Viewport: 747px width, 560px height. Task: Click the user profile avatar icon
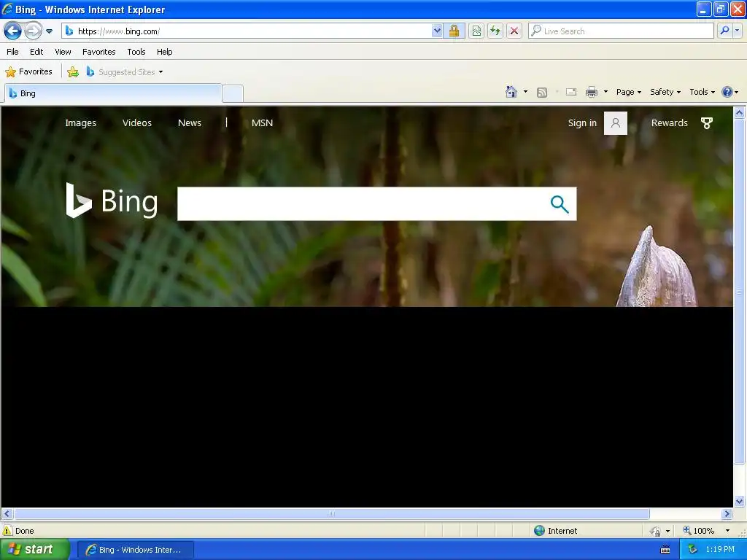click(x=616, y=123)
